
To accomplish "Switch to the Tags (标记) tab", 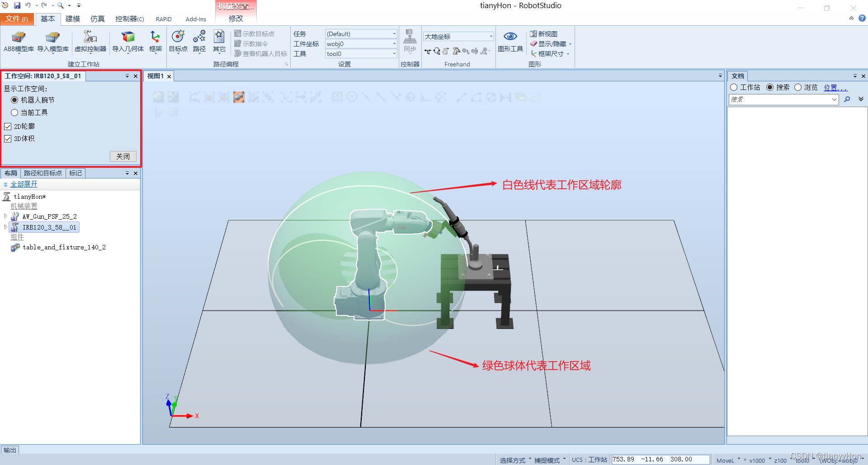I will tap(75, 173).
